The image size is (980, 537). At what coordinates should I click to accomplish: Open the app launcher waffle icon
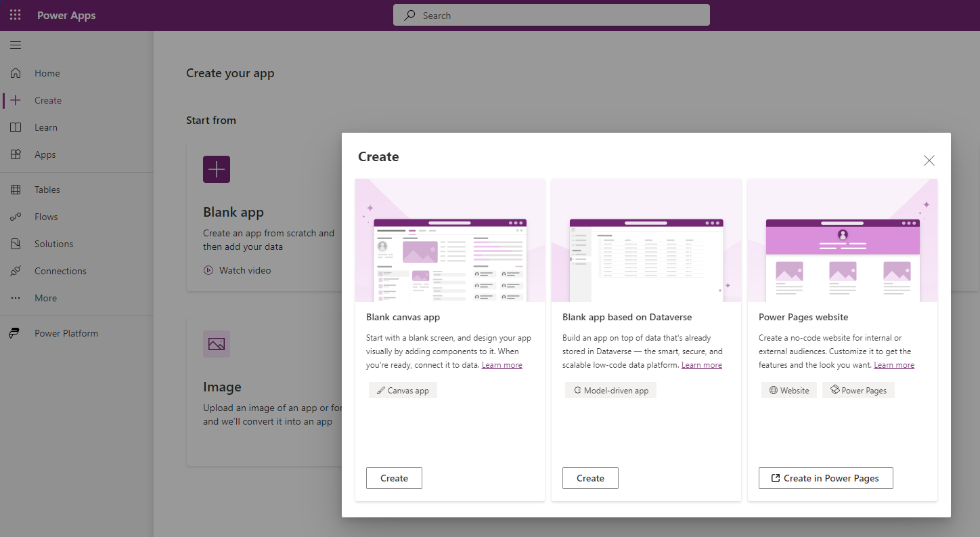[x=15, y=15]
